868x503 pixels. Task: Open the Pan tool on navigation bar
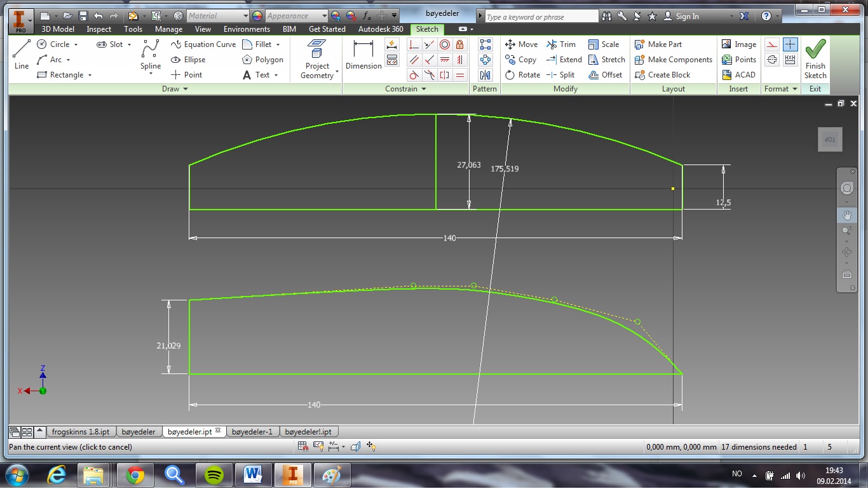click(x=847, y=215)
